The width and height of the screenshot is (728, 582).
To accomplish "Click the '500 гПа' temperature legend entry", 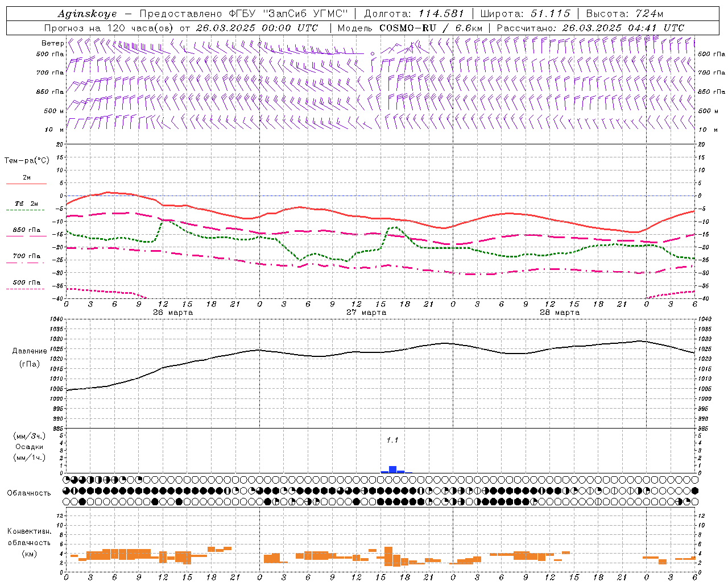I will click(27, 282).
